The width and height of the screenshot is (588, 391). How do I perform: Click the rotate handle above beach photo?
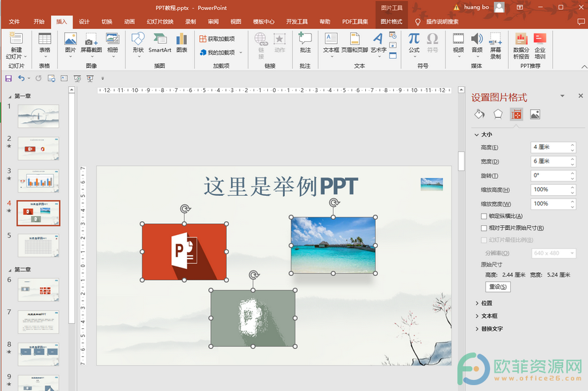click(x=334, y=202)
